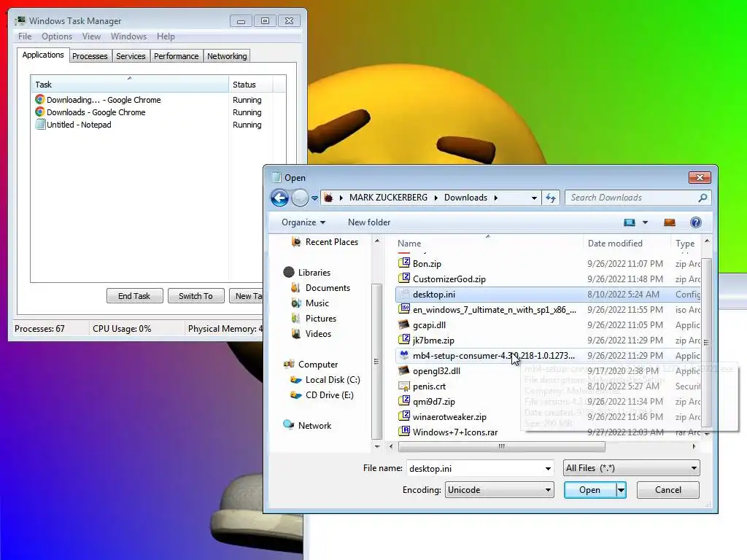Click the Cancel button in Open dialog
This screenshot has height=560, width=747.
668,490
